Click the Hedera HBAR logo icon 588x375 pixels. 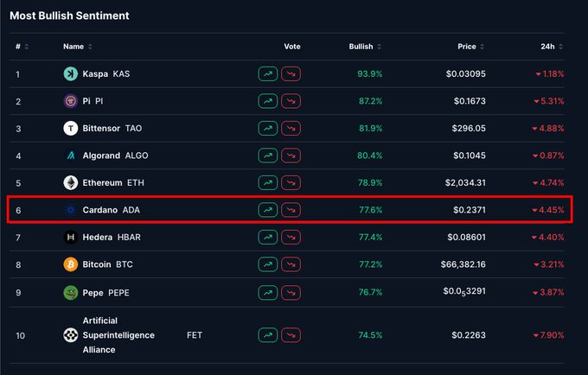[70, 237]
